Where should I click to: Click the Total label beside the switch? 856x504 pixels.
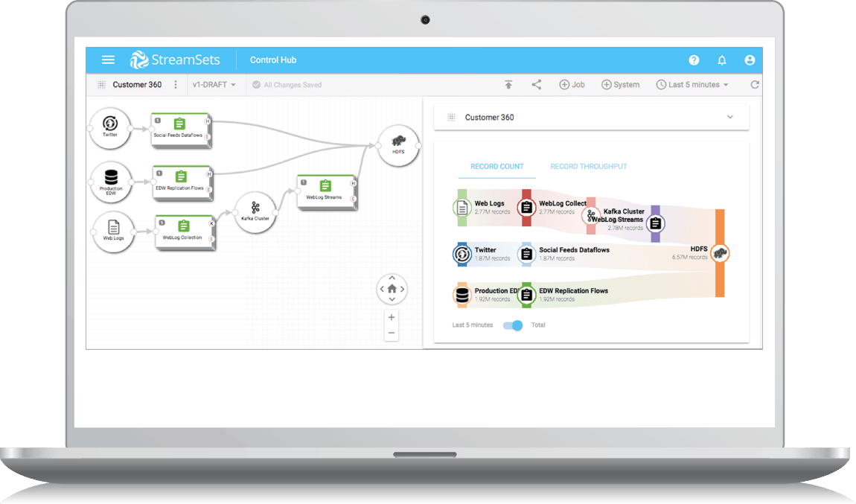click(538, 325)
